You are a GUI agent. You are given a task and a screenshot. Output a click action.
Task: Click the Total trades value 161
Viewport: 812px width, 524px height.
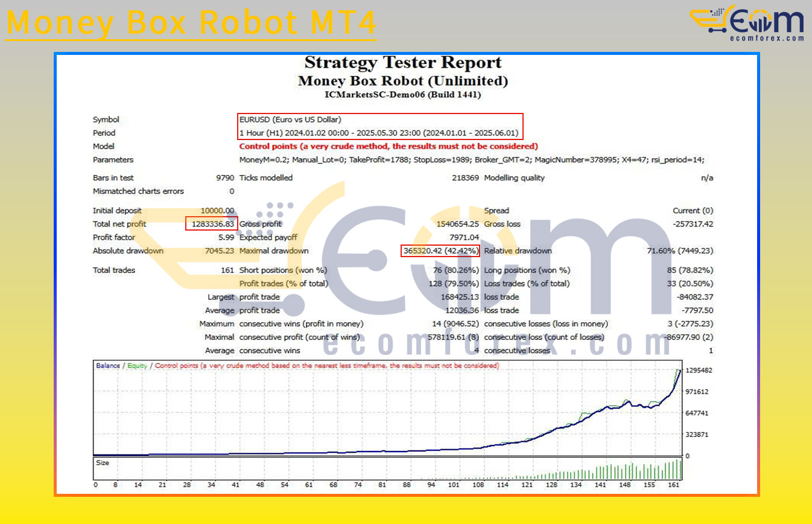[x=227, y=270]
